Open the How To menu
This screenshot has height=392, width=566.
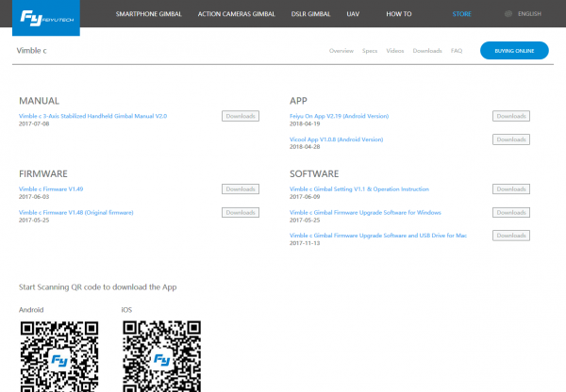(399, 14)
